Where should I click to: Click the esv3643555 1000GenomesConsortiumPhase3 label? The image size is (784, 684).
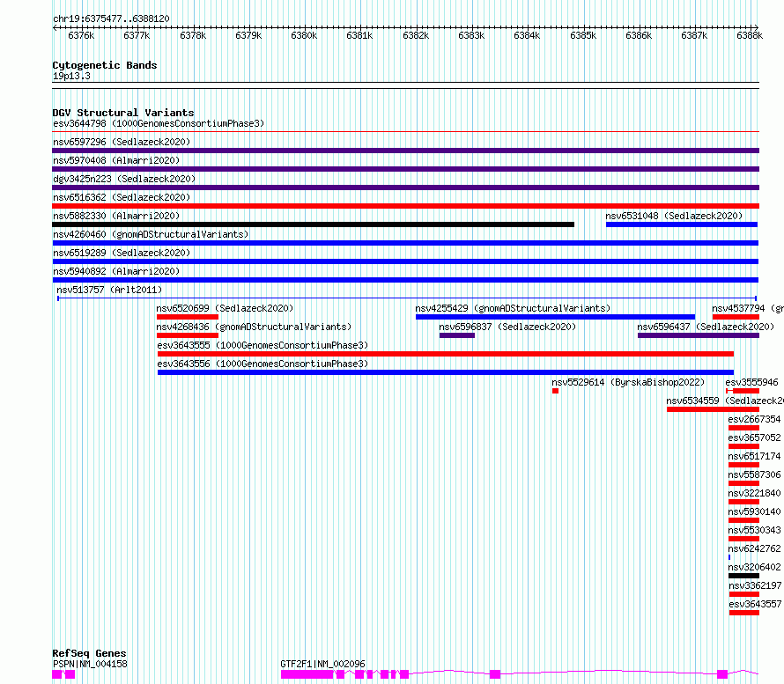[x=263, y=345]
